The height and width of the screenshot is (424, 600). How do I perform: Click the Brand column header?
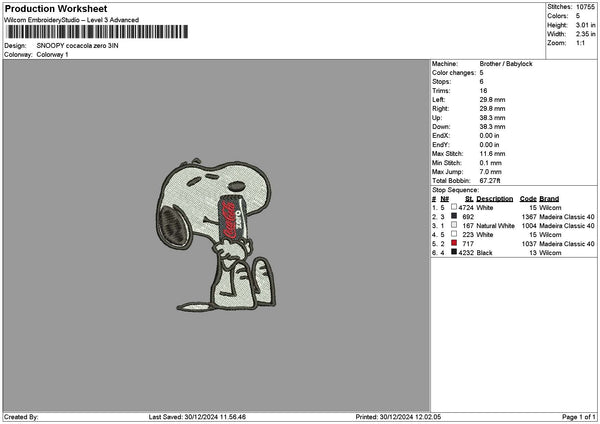(549, 199)
